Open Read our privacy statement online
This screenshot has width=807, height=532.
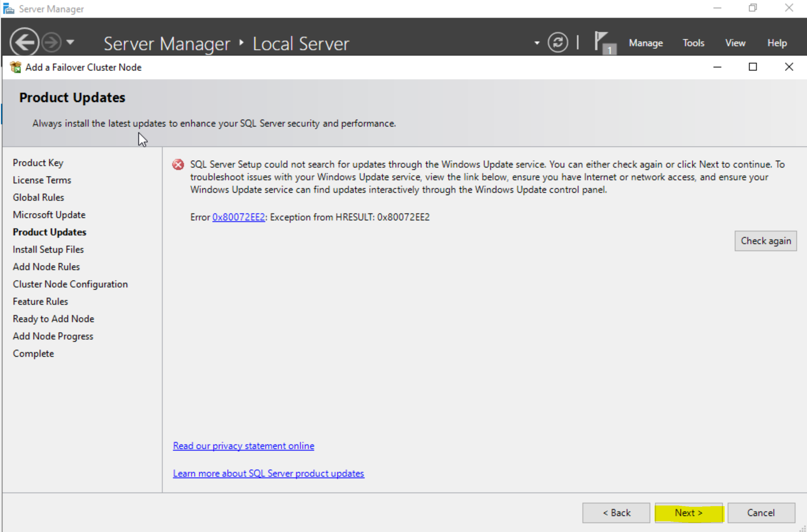click(x=243, y=446)
